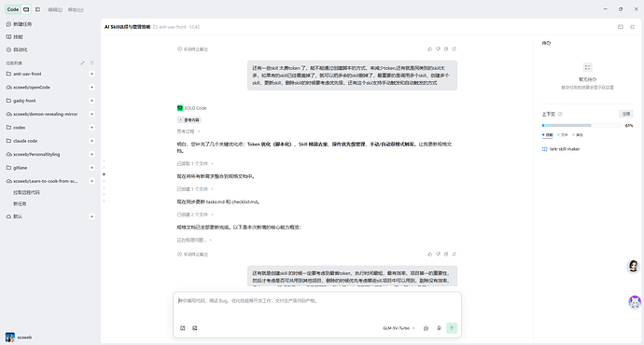The image size is (644, 345).
Task: Click the plus button for xcsweb/demon-revealing-mirror
Action: coord(92,114)
